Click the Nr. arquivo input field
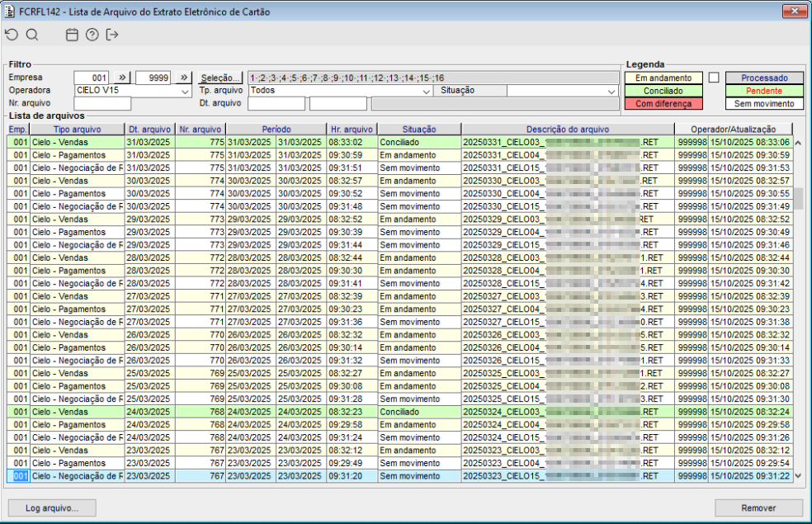812x524 pixels. click(x=102, y=104)
